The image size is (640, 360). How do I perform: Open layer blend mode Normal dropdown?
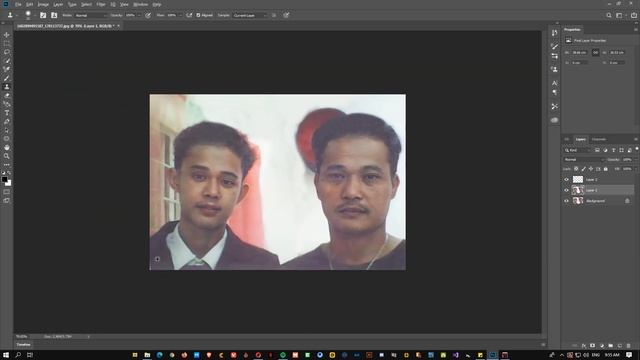tap(584, 160)
